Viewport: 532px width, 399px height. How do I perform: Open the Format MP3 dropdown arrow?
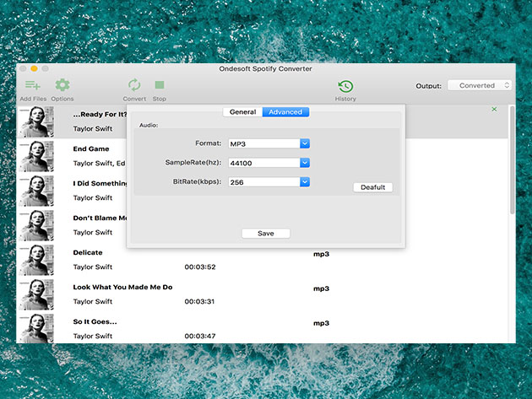tap(305, 143)
